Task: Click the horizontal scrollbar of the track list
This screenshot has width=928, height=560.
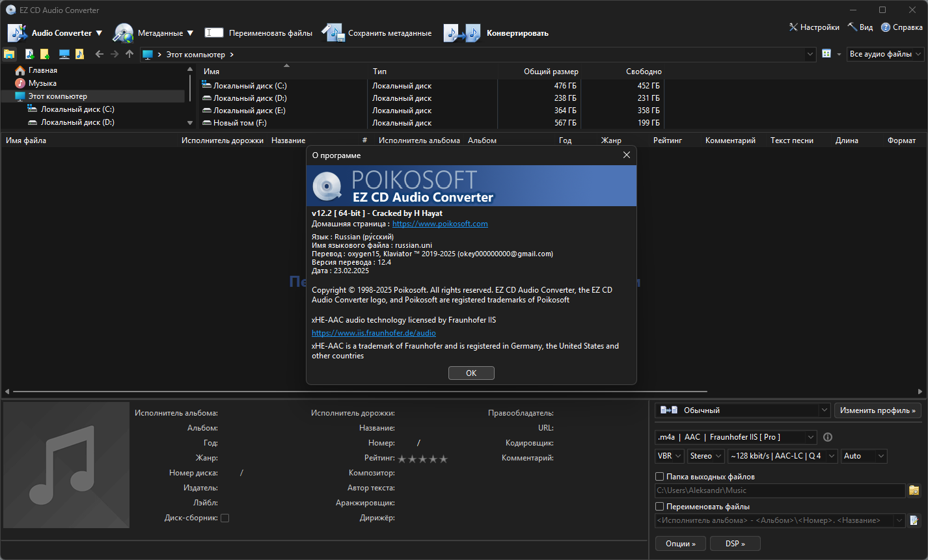Action: [360, 392]
